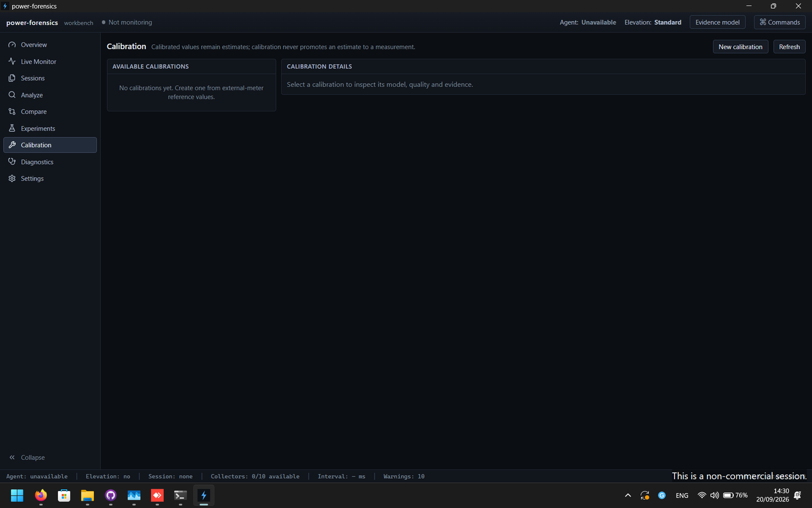812x508 pixels.
Task: Go to Live Monitor in the sidebar
Action: 50,62
